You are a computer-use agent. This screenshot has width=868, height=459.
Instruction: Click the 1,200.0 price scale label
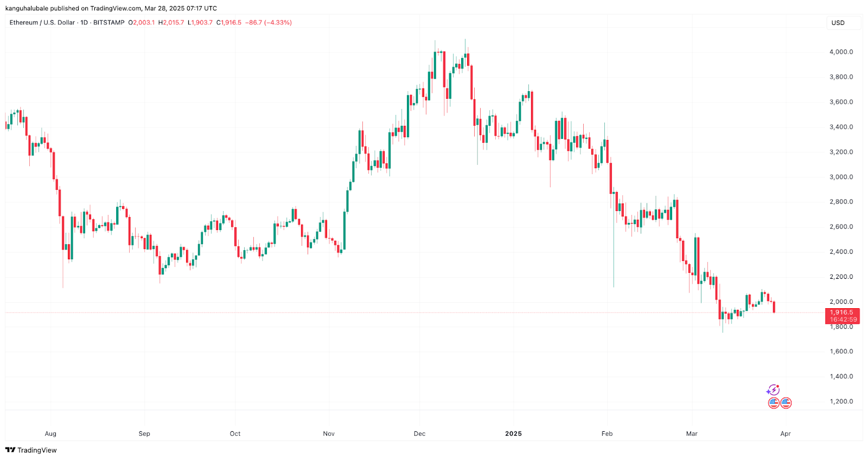coord(841,401)
